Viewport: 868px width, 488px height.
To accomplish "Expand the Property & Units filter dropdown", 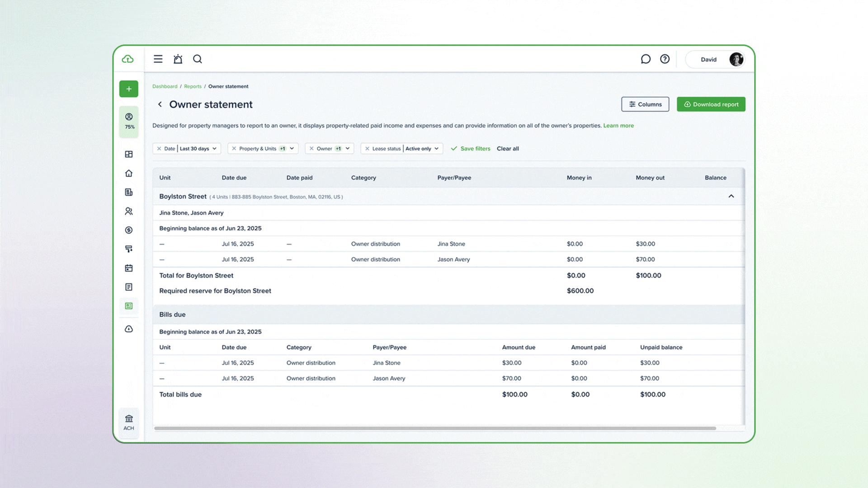I will tap(292, 149).
